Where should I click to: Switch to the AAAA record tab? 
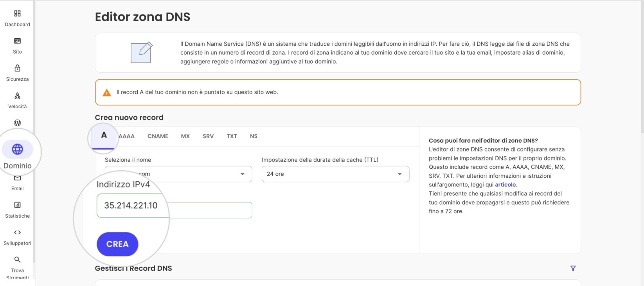pos(126,136)
